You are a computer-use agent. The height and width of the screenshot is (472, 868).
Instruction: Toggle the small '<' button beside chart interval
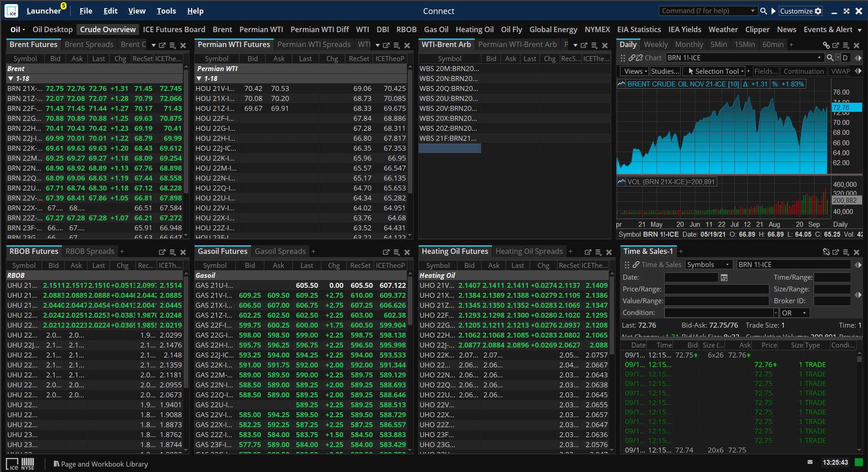click(838, 57)
